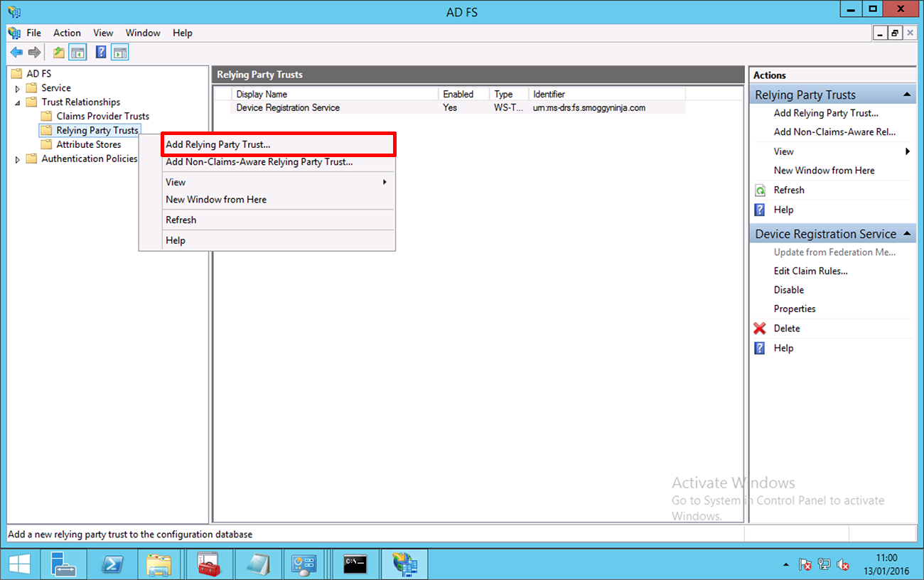This screenshot has height=580, width=924.
Task: Click the Up one level folder icon
Action: [60, 52]
